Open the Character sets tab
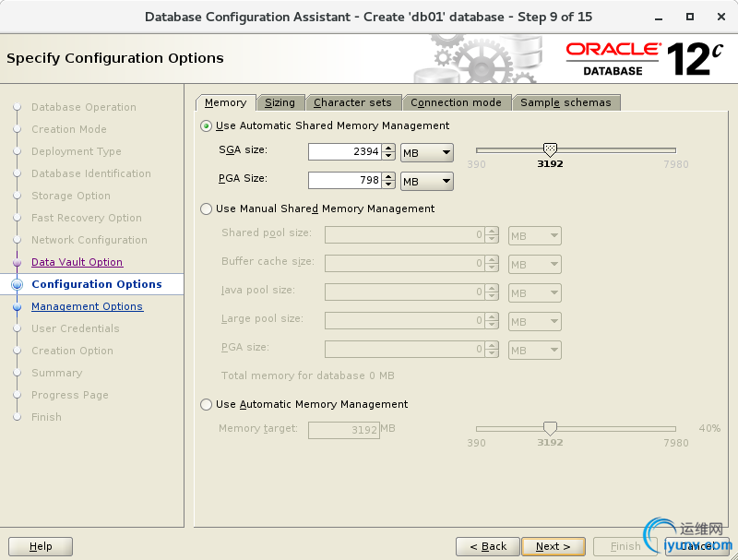The width and height of the screenshot is (738, 560). coord(352,102)
